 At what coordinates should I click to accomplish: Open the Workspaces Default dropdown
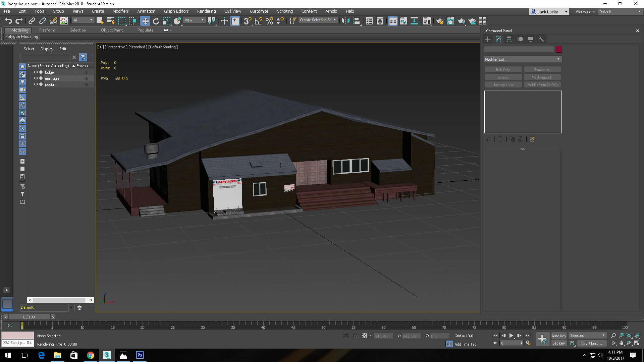[620, 12]
